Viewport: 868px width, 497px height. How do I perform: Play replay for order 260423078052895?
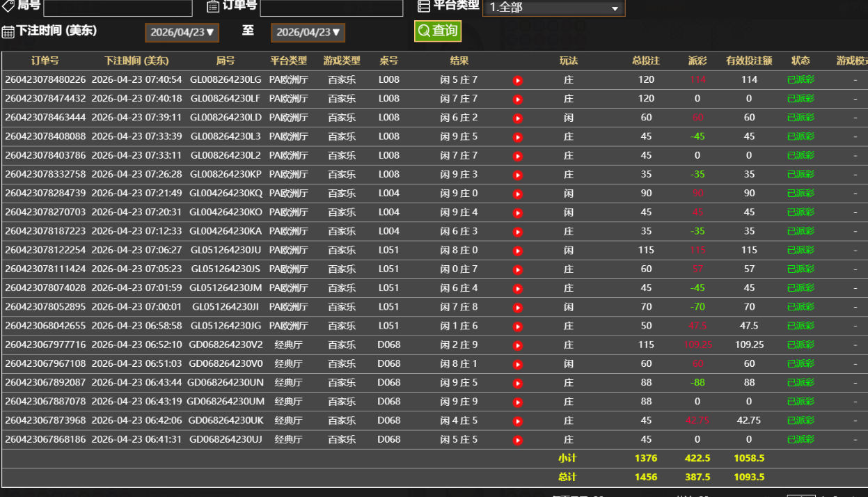click(x=518, y=308)
